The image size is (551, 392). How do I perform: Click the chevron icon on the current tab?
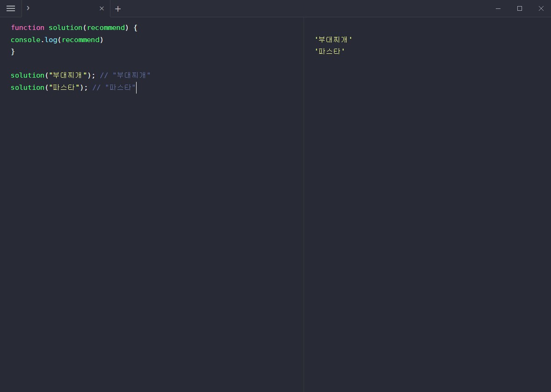(x=28, y=8)
